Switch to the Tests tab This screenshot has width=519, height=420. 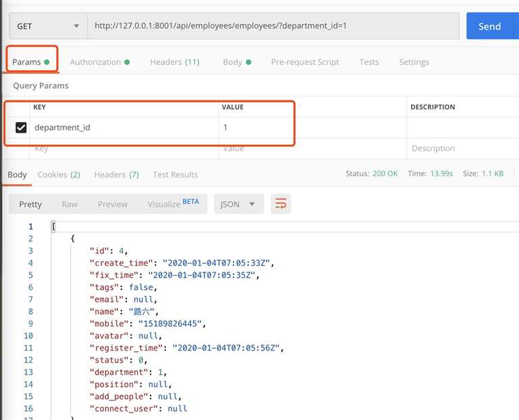pyautogui.click(x=369, y=62)
